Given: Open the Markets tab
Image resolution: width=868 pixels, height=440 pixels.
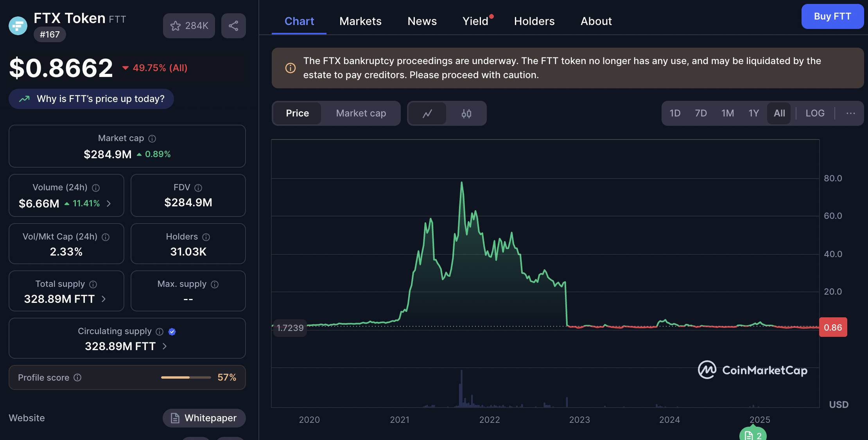Looking at the screenshot, I should [360, 21].
